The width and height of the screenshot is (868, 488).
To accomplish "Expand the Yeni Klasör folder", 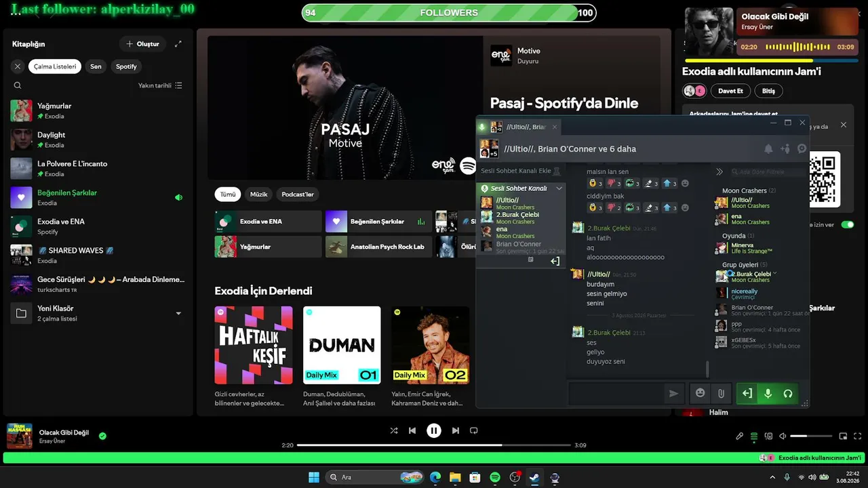I will (178, 313).
